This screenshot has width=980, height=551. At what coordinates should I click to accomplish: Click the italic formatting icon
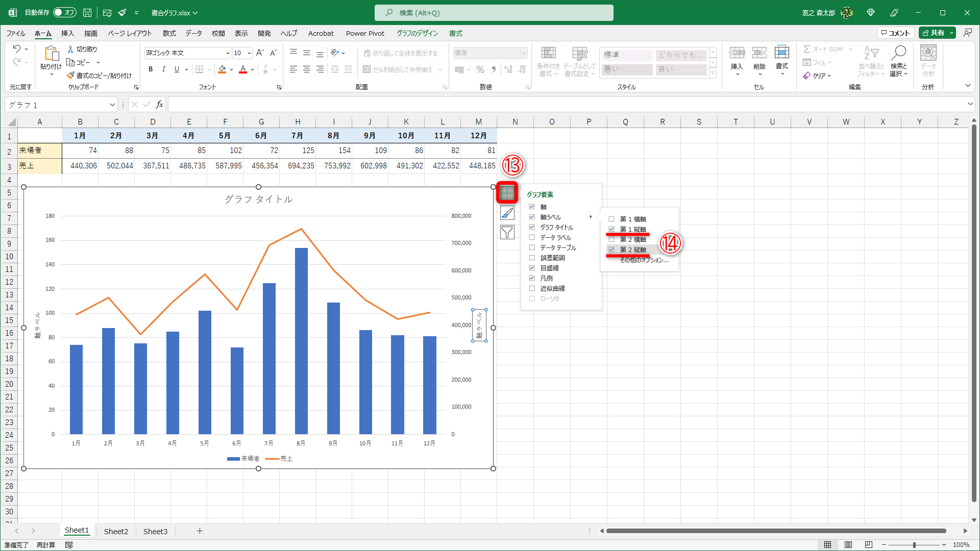coord(163,69)
